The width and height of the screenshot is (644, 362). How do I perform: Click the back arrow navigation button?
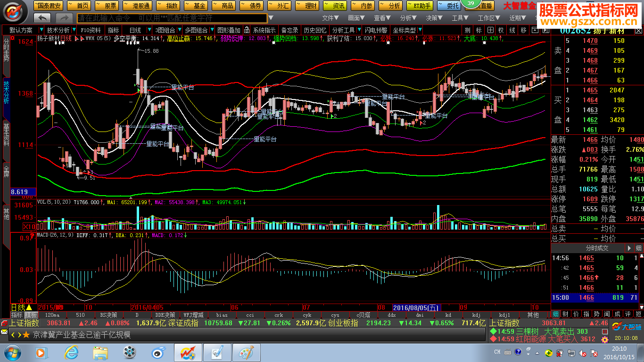(x=42, y=18)
